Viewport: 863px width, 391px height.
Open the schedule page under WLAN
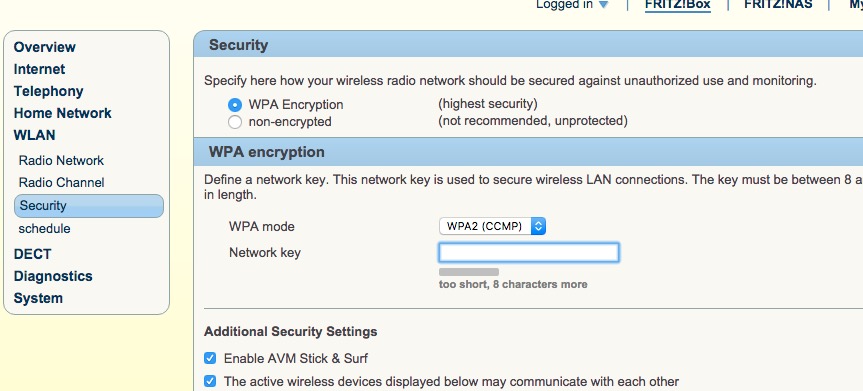point(45,229)
